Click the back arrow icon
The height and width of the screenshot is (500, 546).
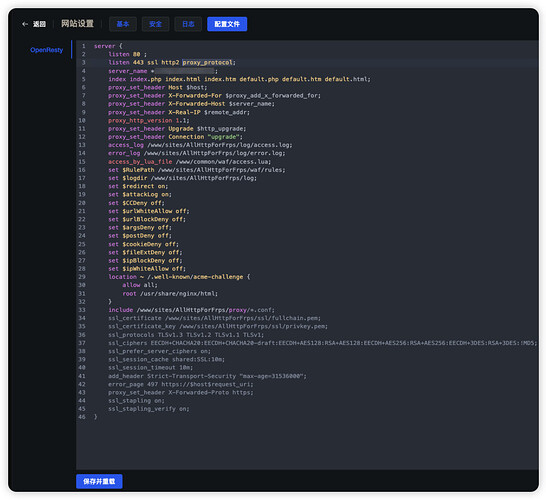click(25, 24)
